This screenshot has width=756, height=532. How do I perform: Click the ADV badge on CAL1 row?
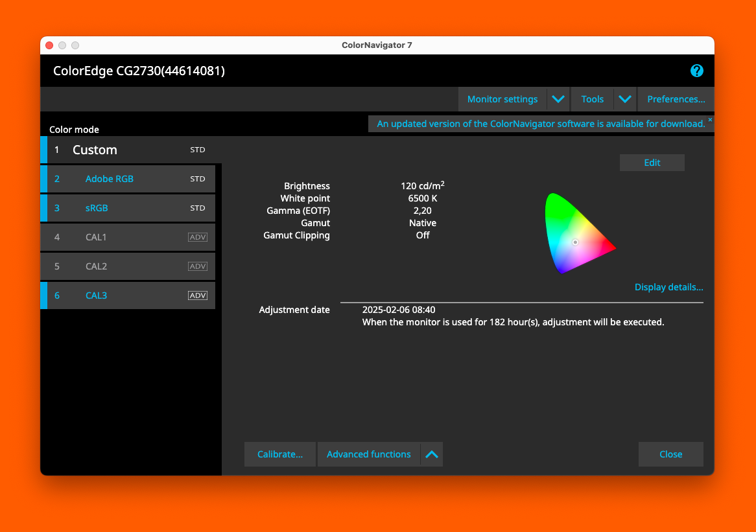198,237
